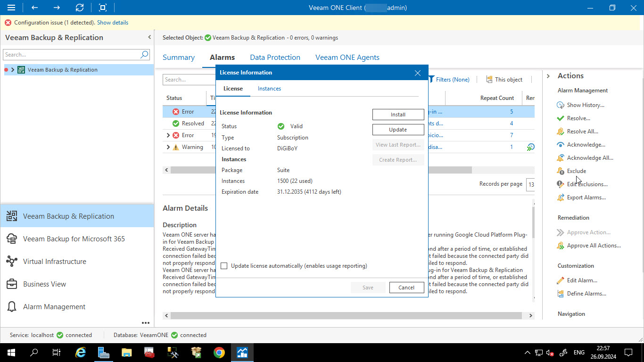This screenshot has width=644, height=362.
Task: Open the Virtual Infrastructure view
Action: click(77, 261)
